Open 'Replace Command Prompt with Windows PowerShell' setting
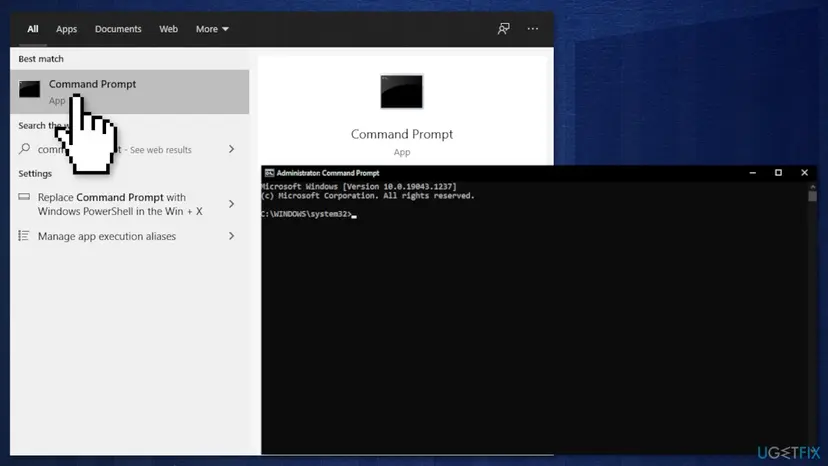Image resolution: width=828 pixels, height=466 pixels. [x=120, y=204]
